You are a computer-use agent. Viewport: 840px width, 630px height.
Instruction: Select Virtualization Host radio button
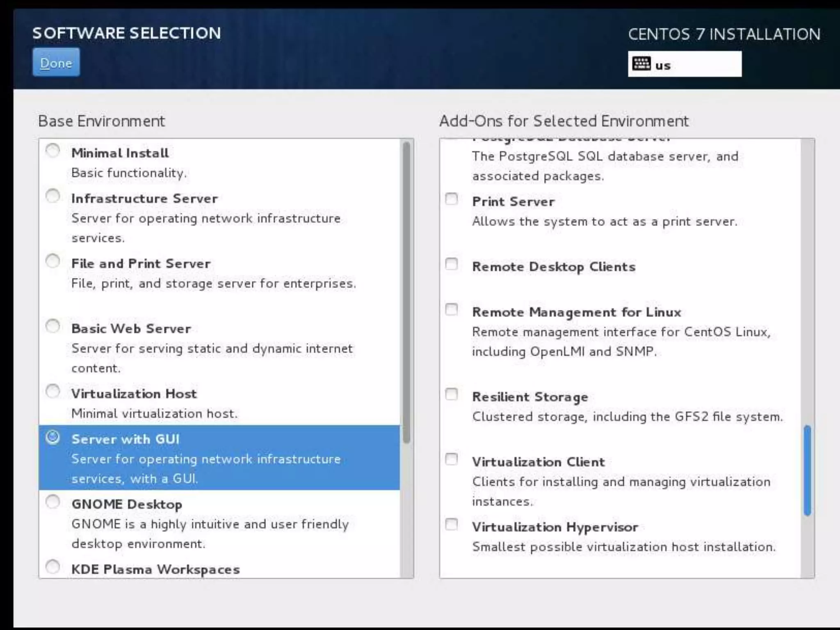[53, 391]
